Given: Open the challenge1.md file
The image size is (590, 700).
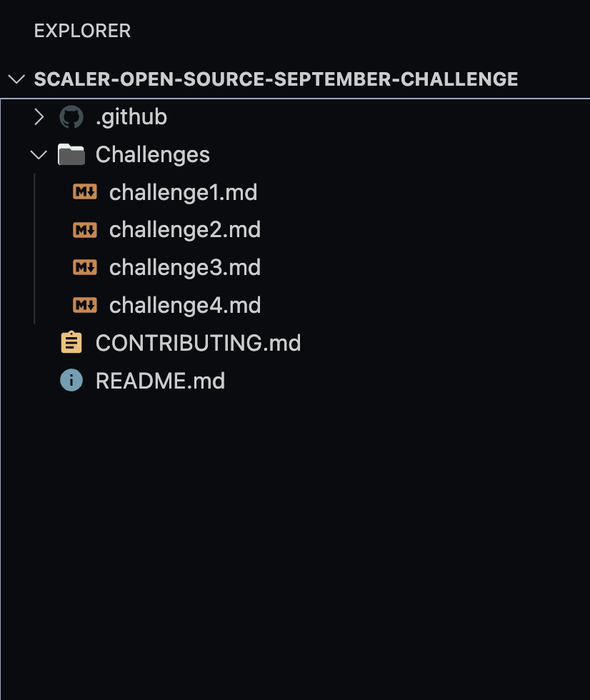Looking at the screenshot, I should [183, 191].
